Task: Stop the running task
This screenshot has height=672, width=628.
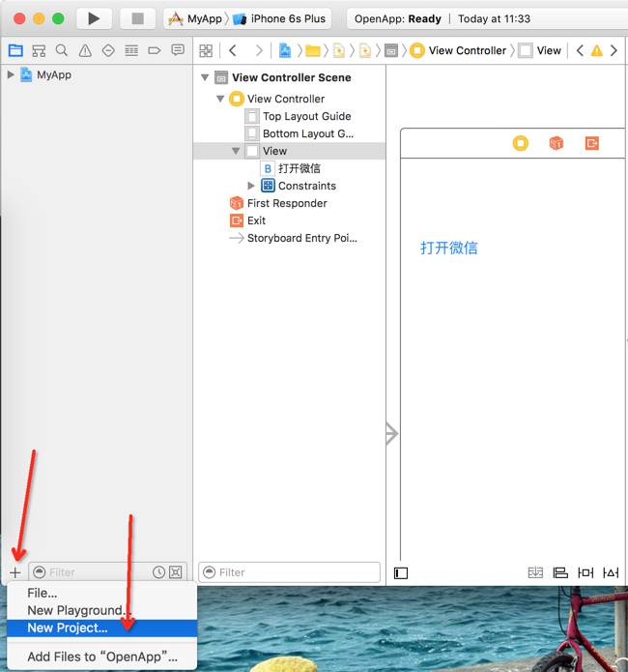Action: click(137, 18)
